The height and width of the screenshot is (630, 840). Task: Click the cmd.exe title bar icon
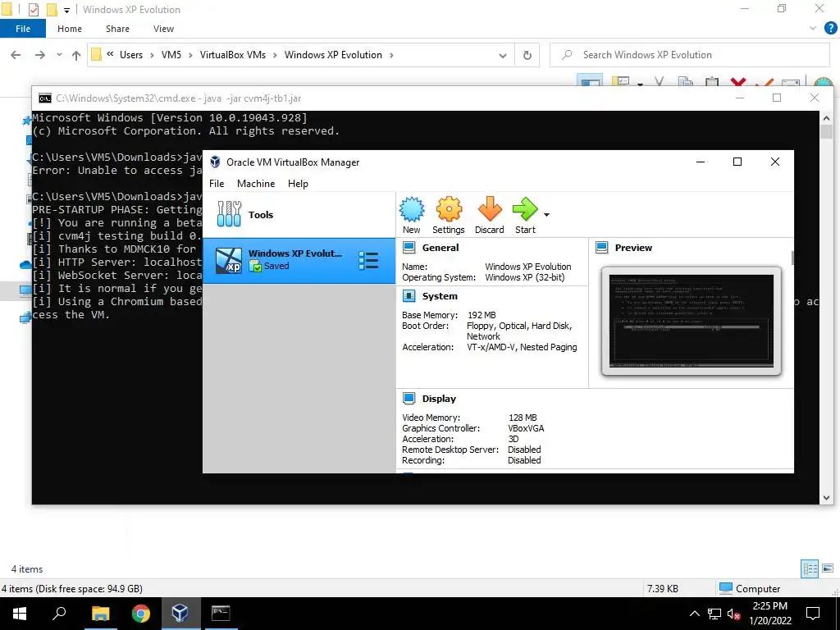[45, 98]
